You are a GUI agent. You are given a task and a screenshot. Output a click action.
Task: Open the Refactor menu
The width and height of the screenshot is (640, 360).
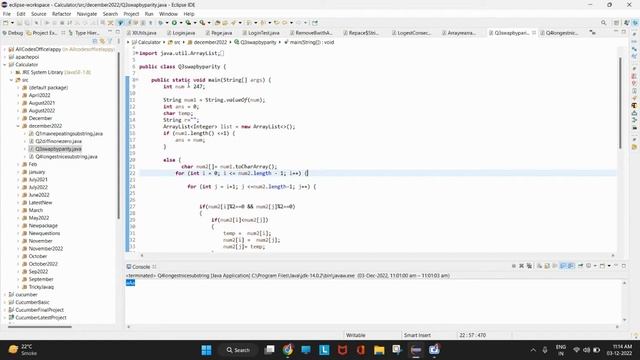tap(62, 14)
